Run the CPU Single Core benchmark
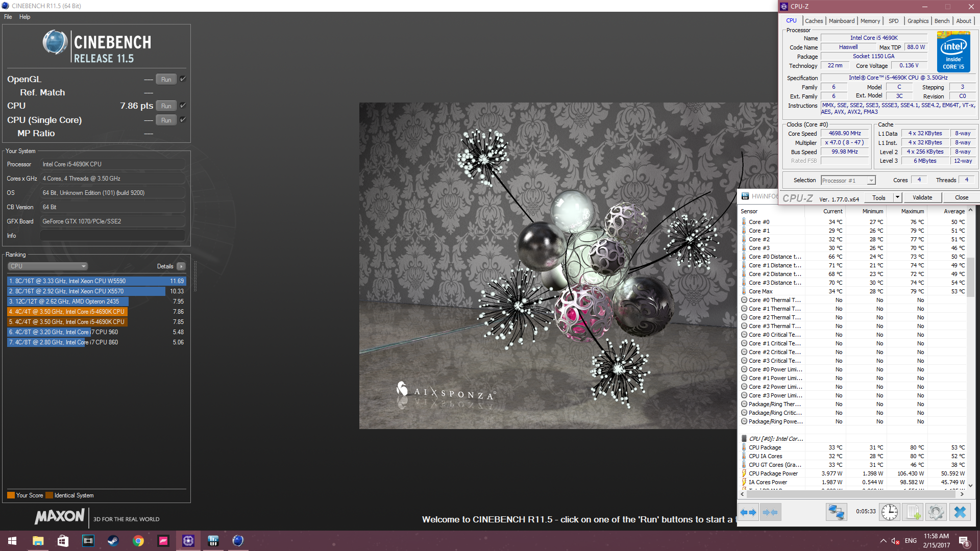Screen dimensions: 980x551 point(166,120)
